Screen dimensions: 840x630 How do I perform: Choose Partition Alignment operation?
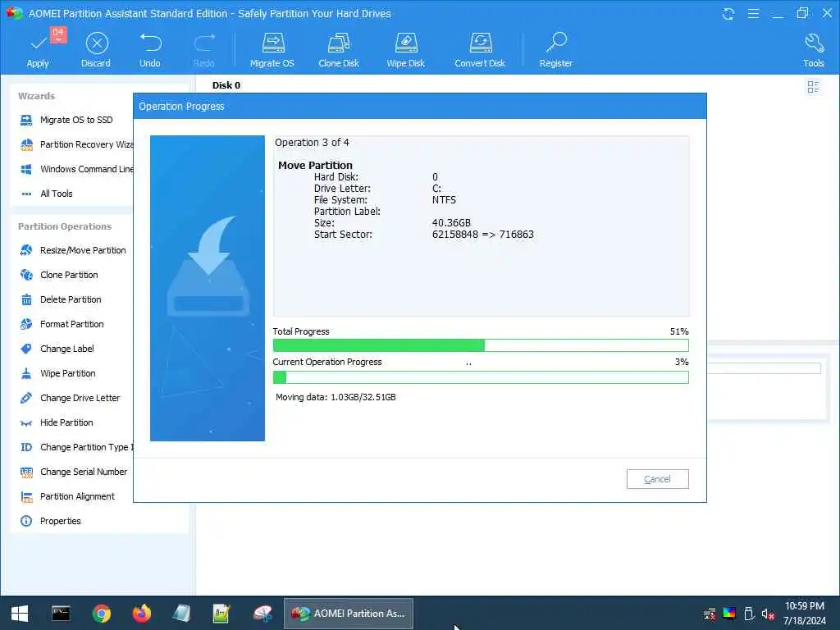tap(67, 496)
